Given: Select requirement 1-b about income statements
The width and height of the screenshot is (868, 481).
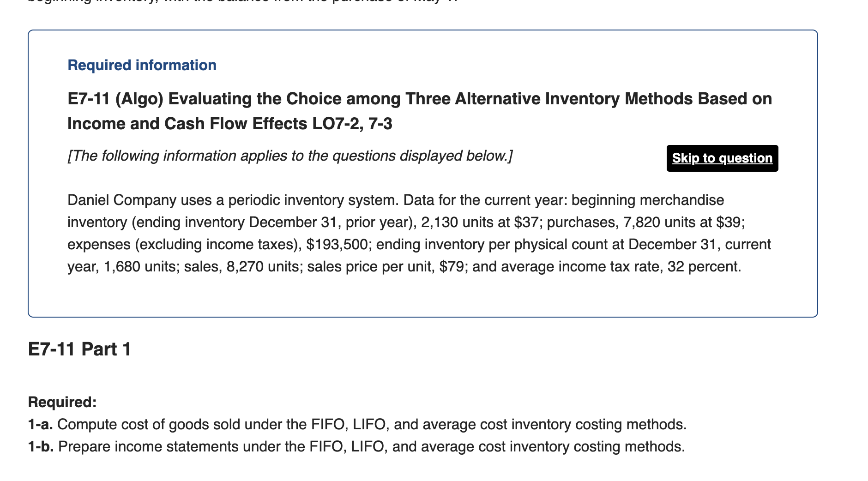Looking at the screenshot, I should pyautogui.click(x=356, y=446).
